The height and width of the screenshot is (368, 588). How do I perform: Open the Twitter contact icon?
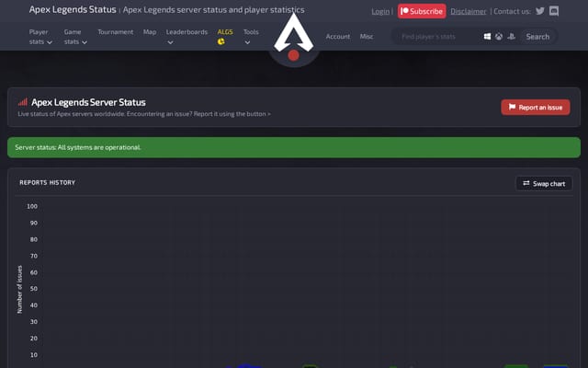540,11
